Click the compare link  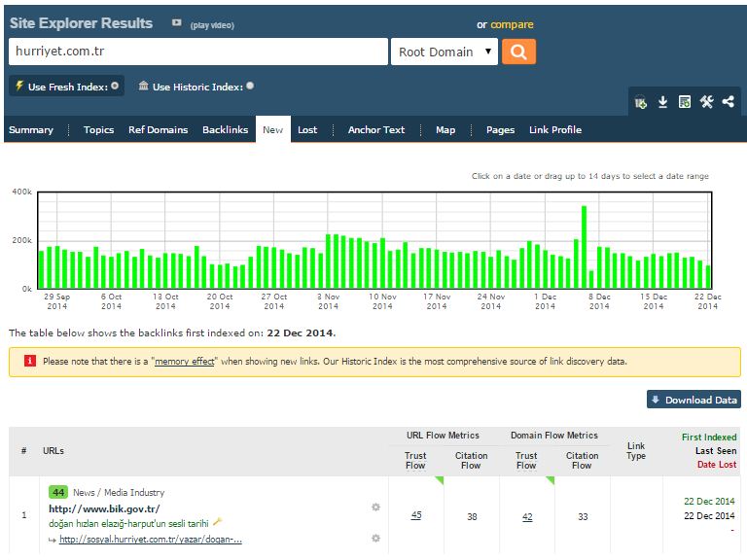[513, 24]
